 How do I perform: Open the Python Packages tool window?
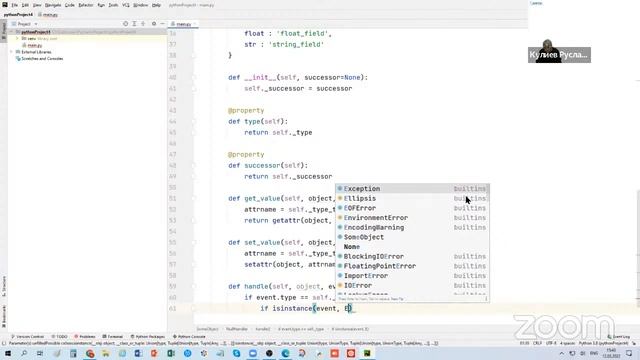(x=147, y=337)
